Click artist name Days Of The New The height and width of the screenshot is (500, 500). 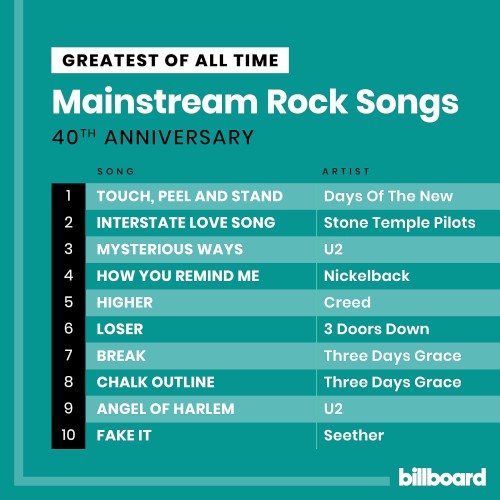click(x=388, y=196)
